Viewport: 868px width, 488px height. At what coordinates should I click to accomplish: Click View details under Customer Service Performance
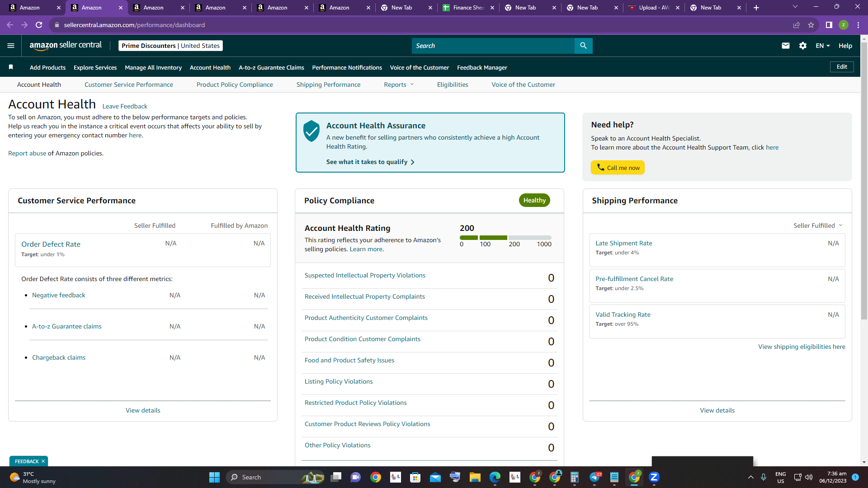pyautogui.click(x=143, y=410)
